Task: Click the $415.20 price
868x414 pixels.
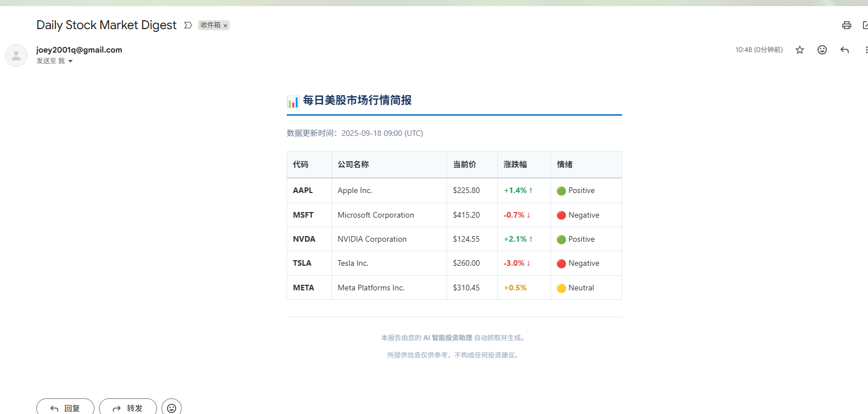Action: coord(467,215)
